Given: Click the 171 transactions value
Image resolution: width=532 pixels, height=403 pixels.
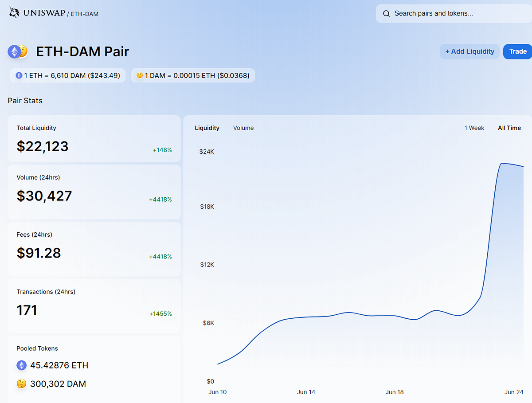Looking at the screenshot, I should pos(27,310).
